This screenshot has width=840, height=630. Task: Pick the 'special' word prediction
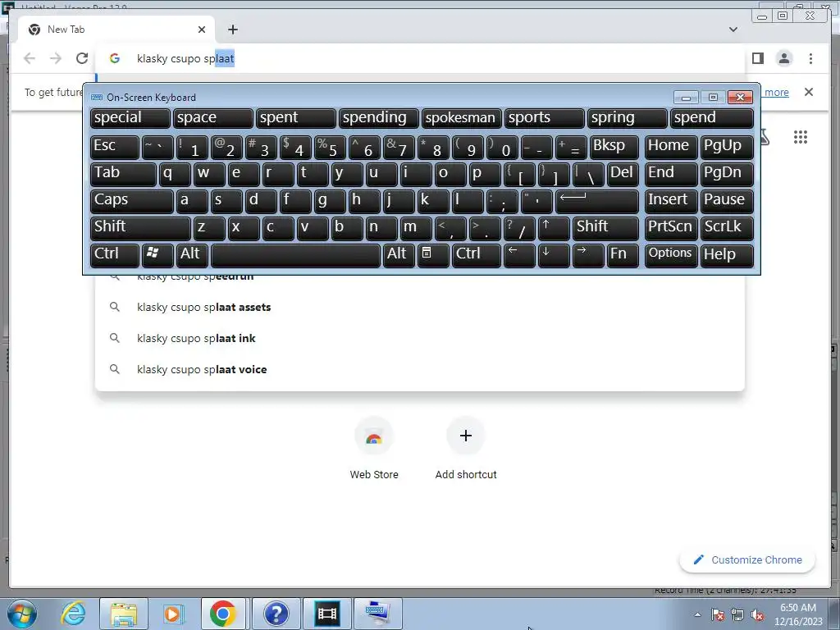pos(130,118)
